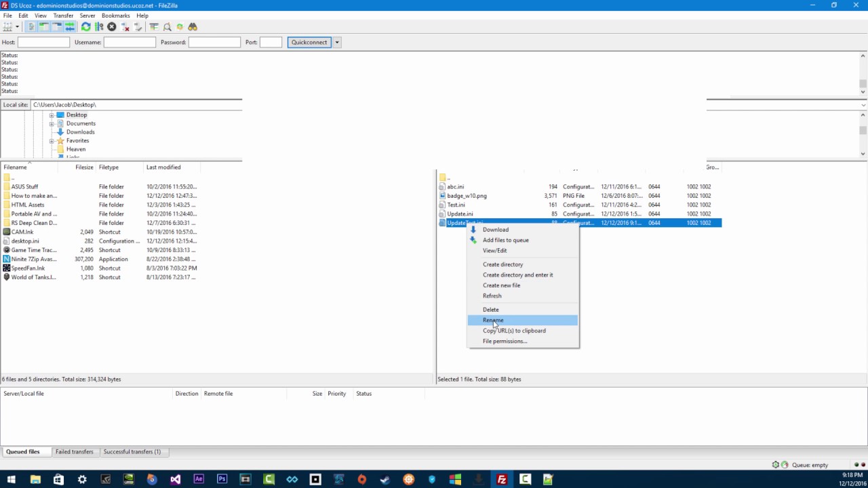868x488 pixels.
Task: Open the Site Manager icon
Action: click(7, 26)
